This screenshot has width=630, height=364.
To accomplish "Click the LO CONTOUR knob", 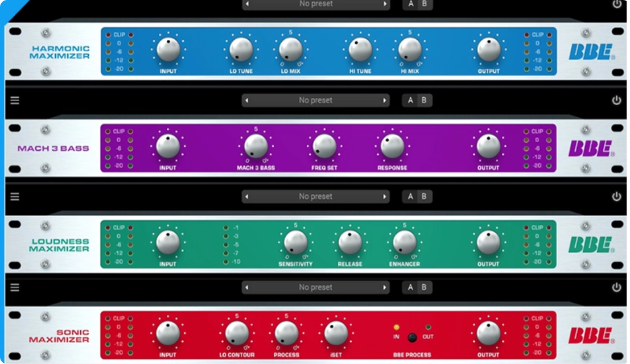I will pyautogui.click(x=237, y=333).
